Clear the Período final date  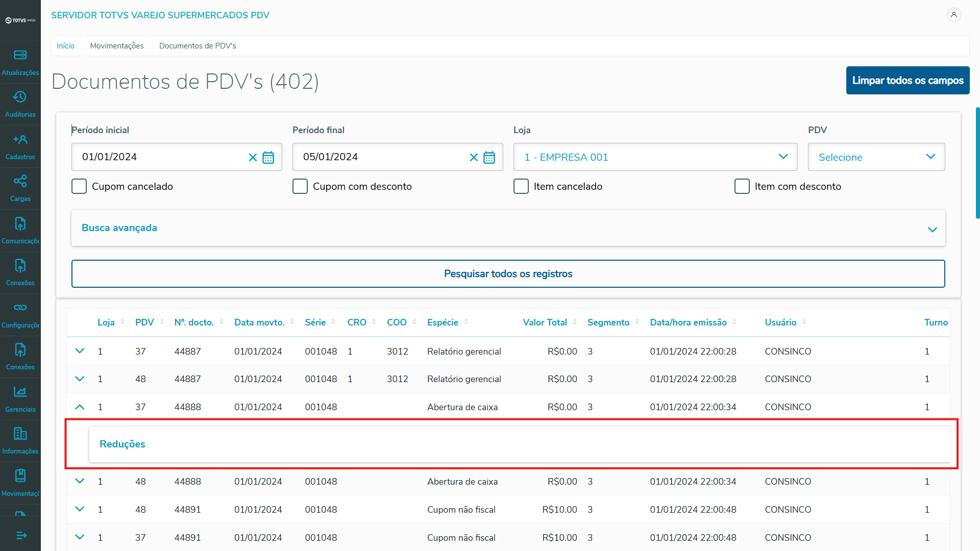coord(474,157)
